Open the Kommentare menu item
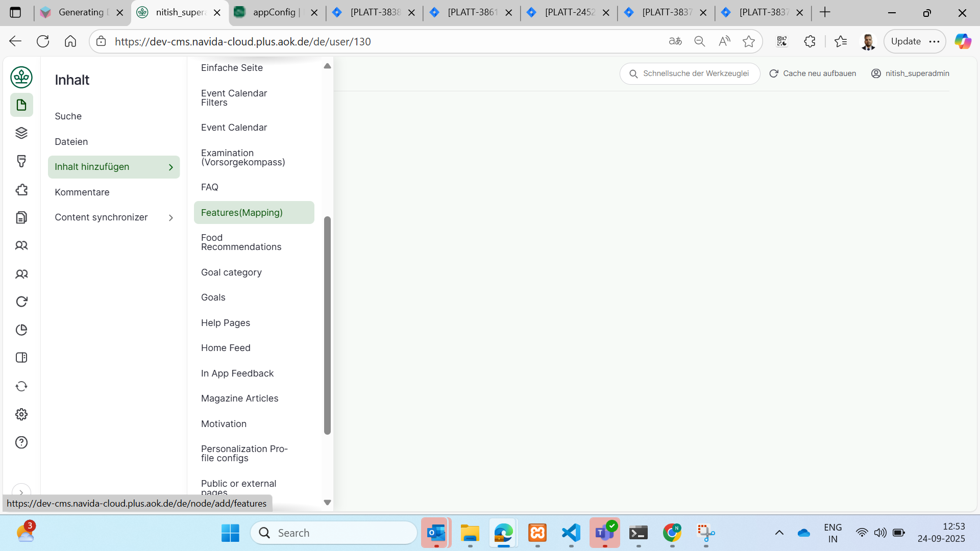Screen dimensions: 980x551 (82, 192)
